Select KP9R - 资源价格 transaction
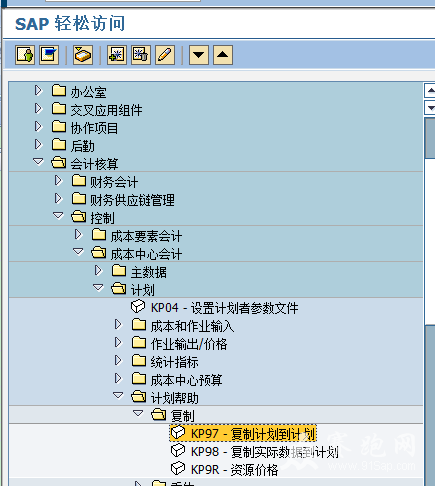 click(x=224, y=470)
